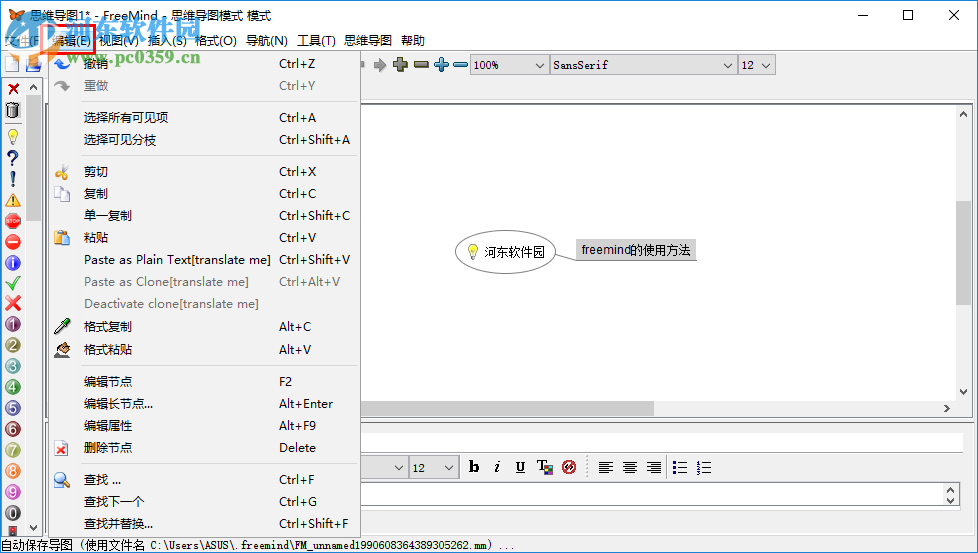Click the green plus icon in top toolbar
The height and width of the screenshot is (553, 978).
point(400,64)
